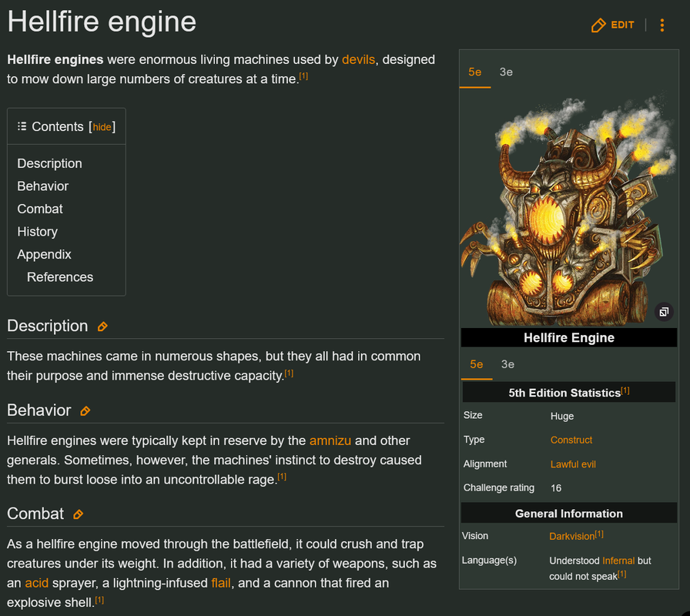Click citation [1] next to Darkvision
Screen dimensions: 690x616
tap(599, 534)
